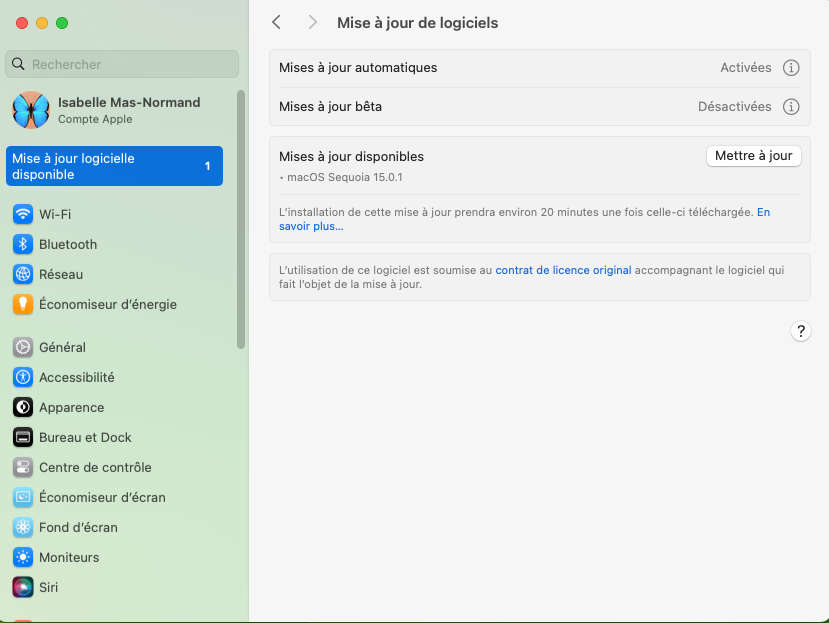
Task: Click Mises à jour automatiques label
Action: (x=358, y=68)
